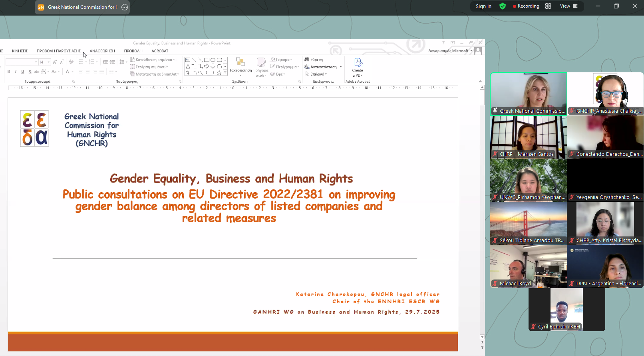Select the straight line shape in the gallery
644x356 pixels.
[x=194, y=60]
